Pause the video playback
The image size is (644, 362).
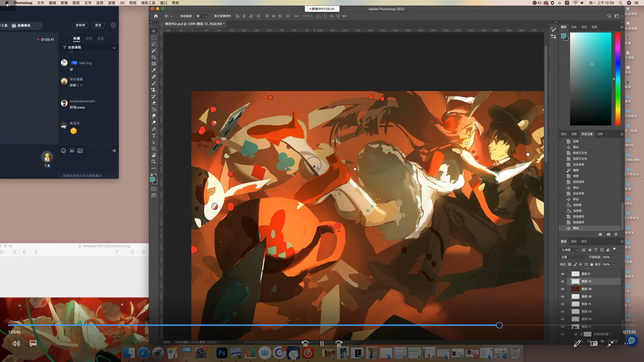(322, 343)
